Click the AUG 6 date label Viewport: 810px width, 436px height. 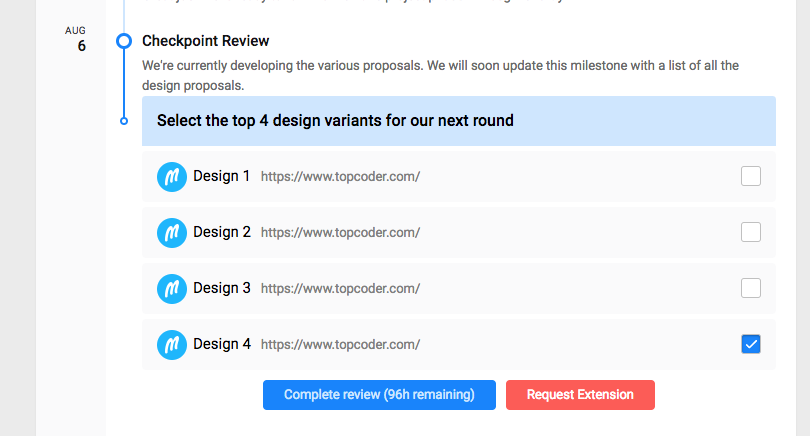click(x=76, y=39)
